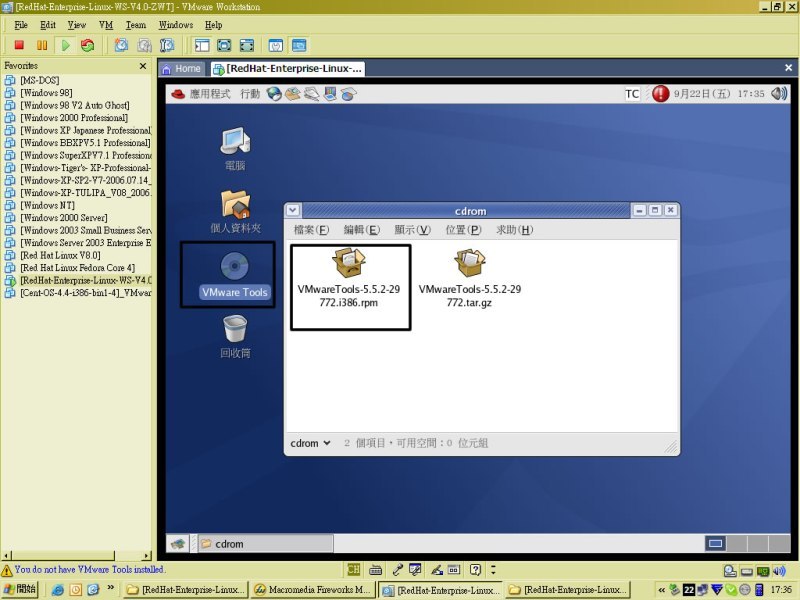Screen dimensions: 800x600
Task: Open the VM menu
Action: [106, 25]
